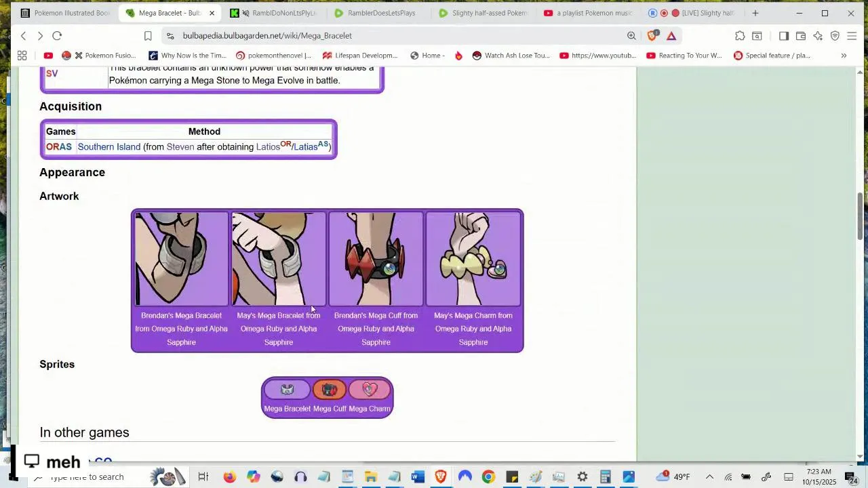Screen dimensions: 868x488
Task: Click the address bar URL field
Action: 400,36
